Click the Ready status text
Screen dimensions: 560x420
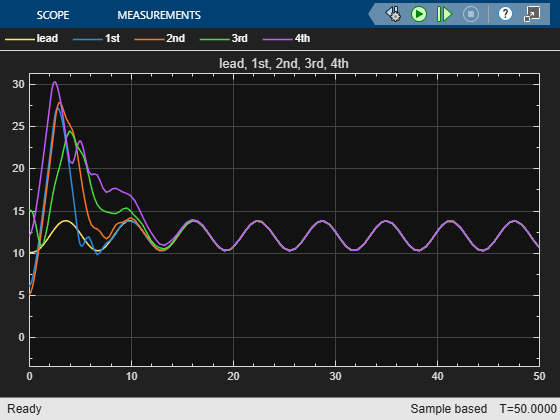coord(24,409)
